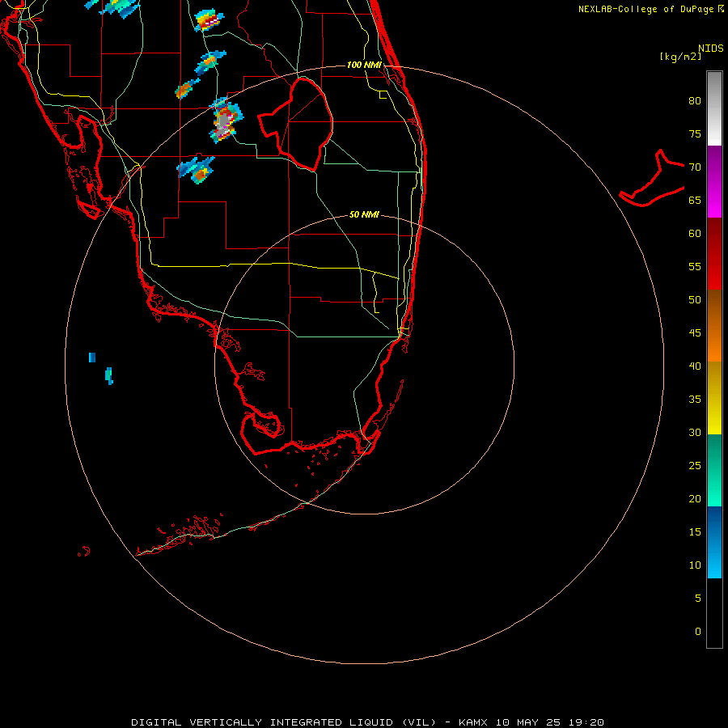Click the NEXLAB-College of DuPage label
Image resolution: width=728 pixels, height=728 pixels.
pyautogui.click(x=647, y=9)
